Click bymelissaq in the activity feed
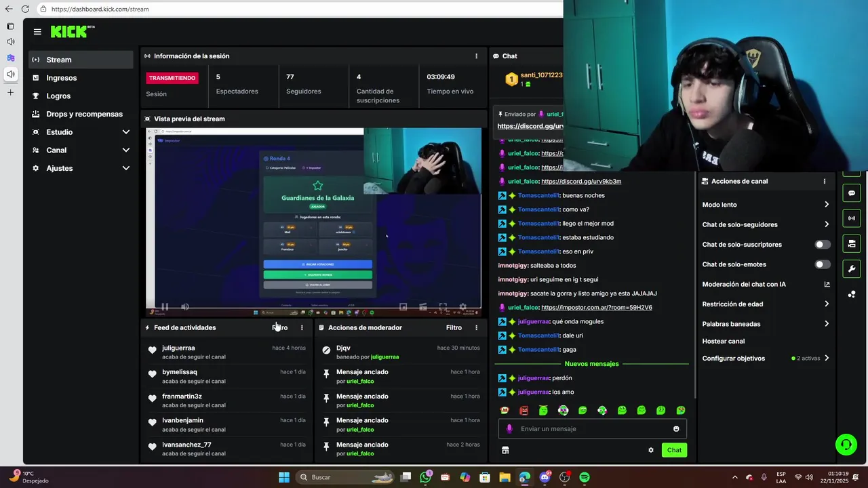This screenshot has height=488, width=868. click(x=180, y=372)
